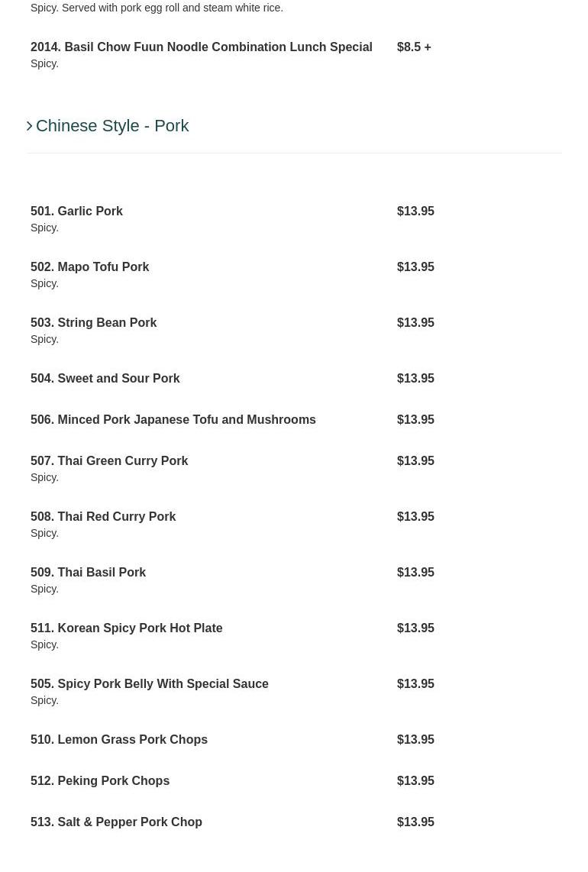The width and height of the screenshot is (588, 872).
Task: Select 513. Salt & Pepper Pork Chop
Action: click(116, 822)
